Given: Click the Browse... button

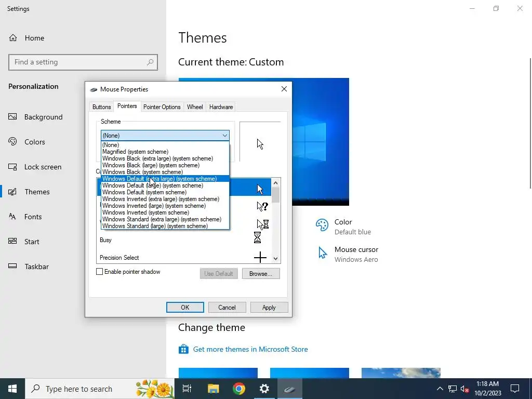Looking at the screenshot, I should click(261, 273).
